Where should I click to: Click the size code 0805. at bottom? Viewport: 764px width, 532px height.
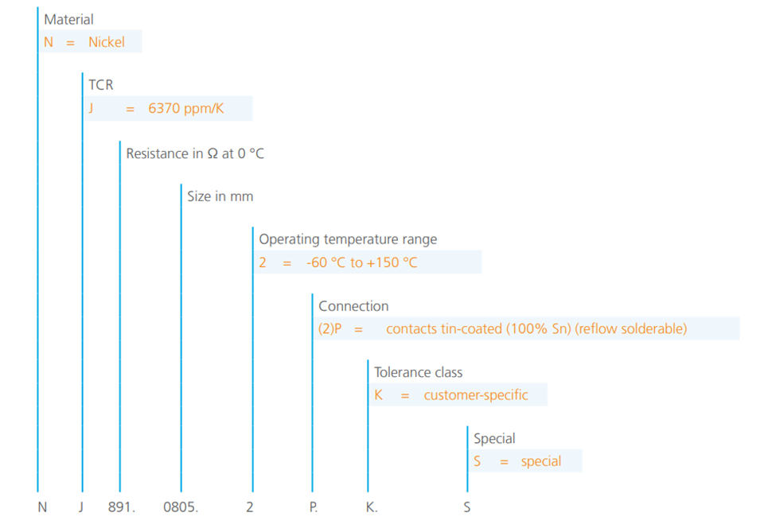(181, 507)
